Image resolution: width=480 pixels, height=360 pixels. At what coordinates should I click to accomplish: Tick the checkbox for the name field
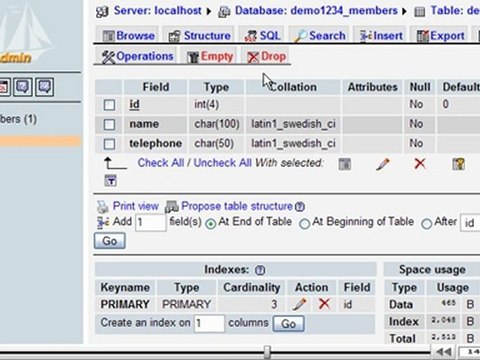click(109, 124)
